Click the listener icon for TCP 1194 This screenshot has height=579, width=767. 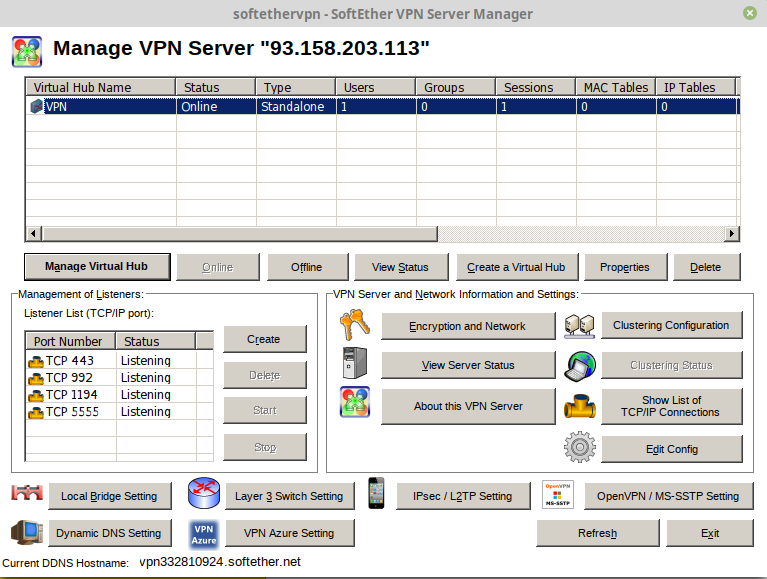36,395
